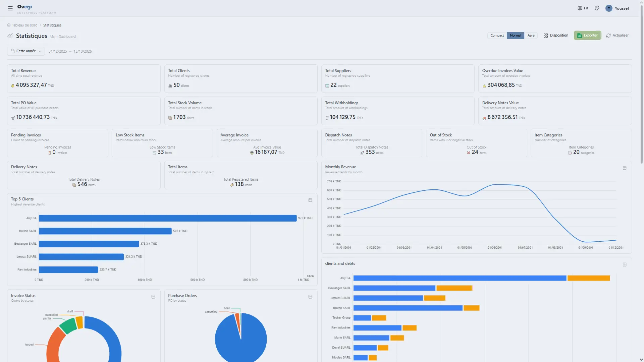Open Monthly Revenue chart table view icon

coord(625,168)
